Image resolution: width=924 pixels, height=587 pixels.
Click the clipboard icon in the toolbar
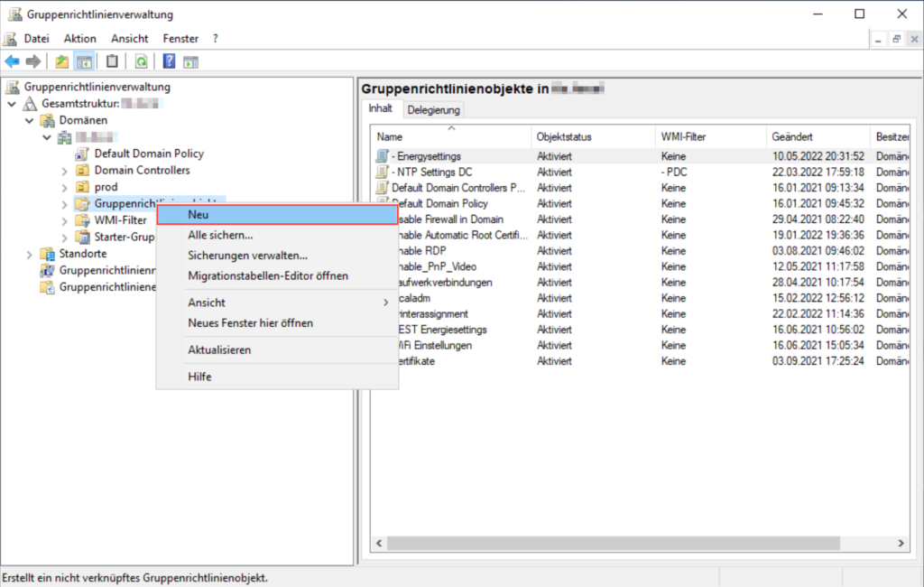coord(112,61)
